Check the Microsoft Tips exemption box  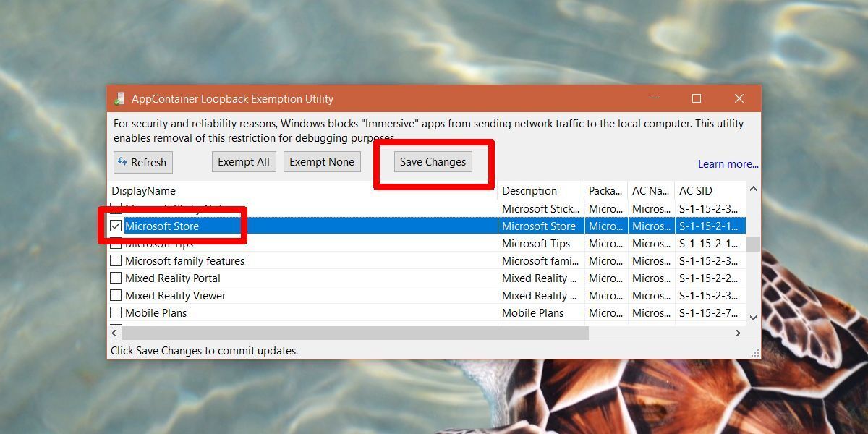[x=116, y=243]
